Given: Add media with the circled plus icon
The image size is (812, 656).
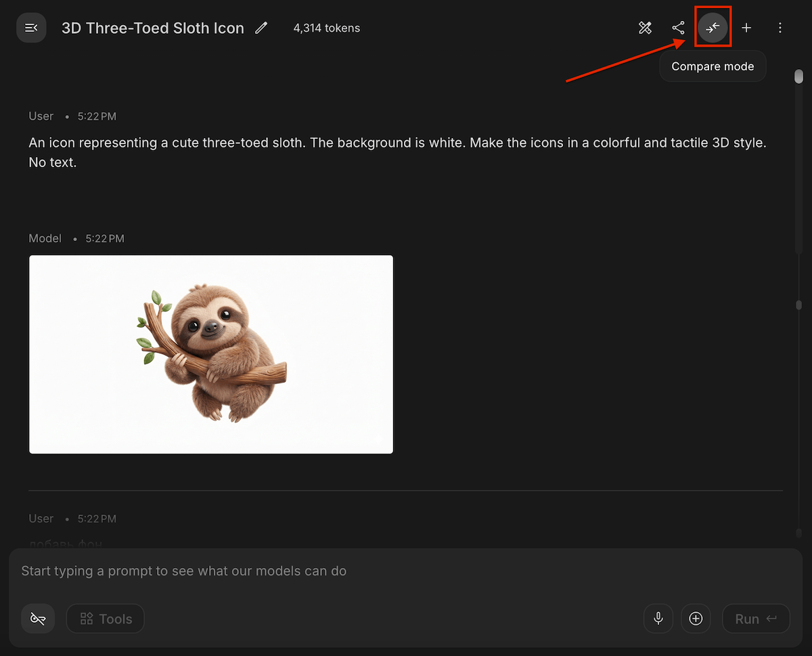Looking at the screenshot, I should coord(696,619).
